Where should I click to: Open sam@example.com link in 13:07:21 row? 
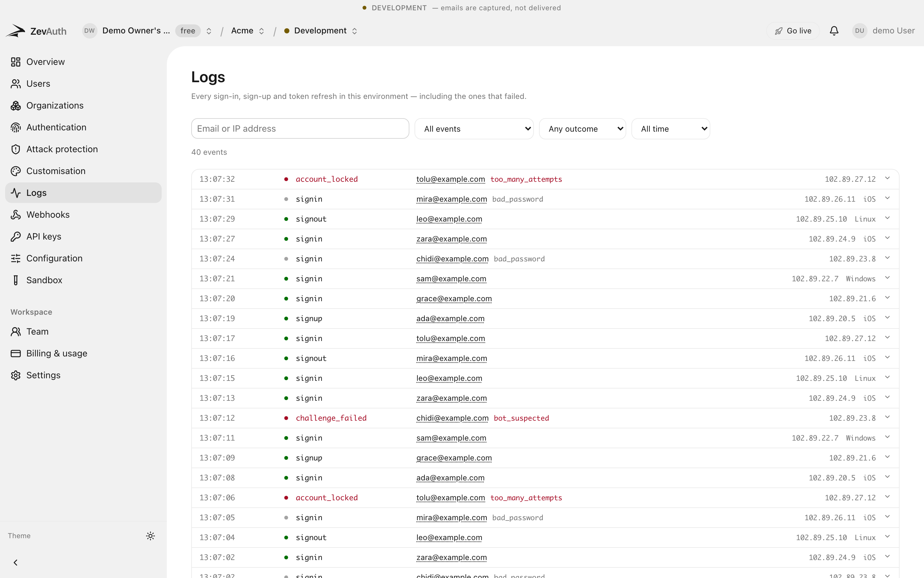tap(451, 279)
